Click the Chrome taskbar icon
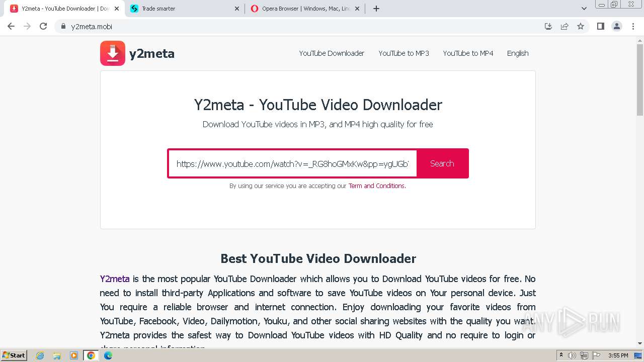The width and height of the screenshot is (644, 362). pos(91,355)
